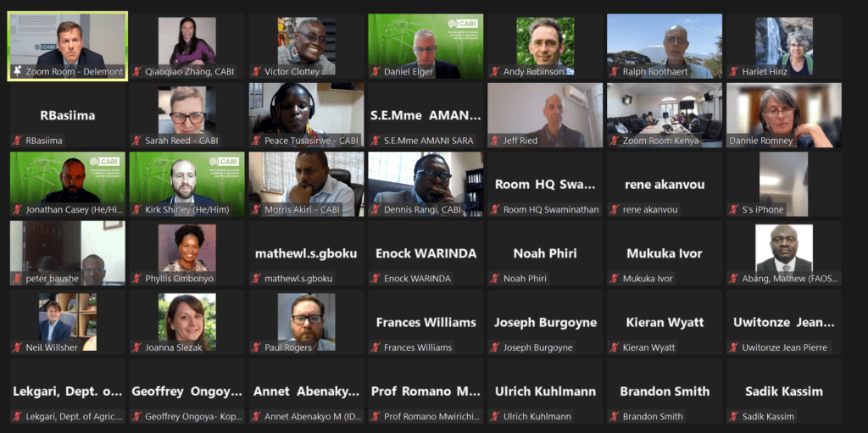Select Phyllis Ombonyo's profile picture tile
The width and height of the screenshot is (868, 433).
pyautogui.click(x=187, y=253)
